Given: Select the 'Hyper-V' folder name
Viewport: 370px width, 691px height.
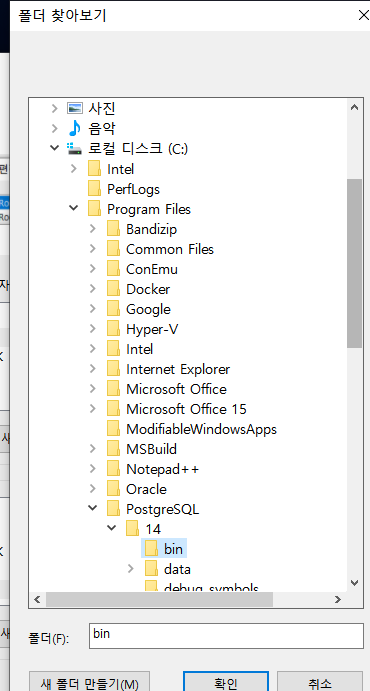Looking at the screenshot, I should click(x=152, y=329).
